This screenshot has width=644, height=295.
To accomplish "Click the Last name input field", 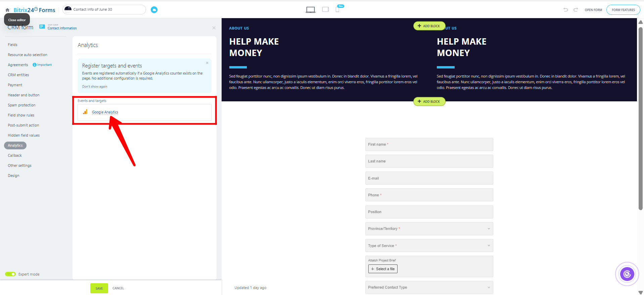I will click(x=429, y=161).
